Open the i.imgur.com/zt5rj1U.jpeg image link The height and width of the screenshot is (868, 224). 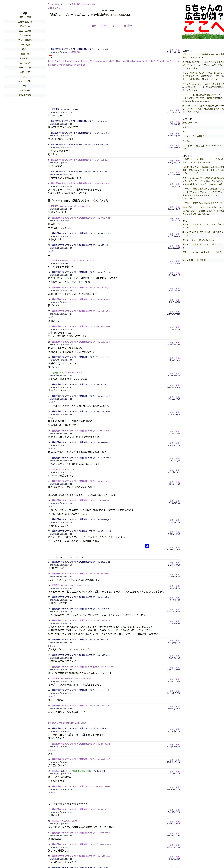(x=67, y=65)
